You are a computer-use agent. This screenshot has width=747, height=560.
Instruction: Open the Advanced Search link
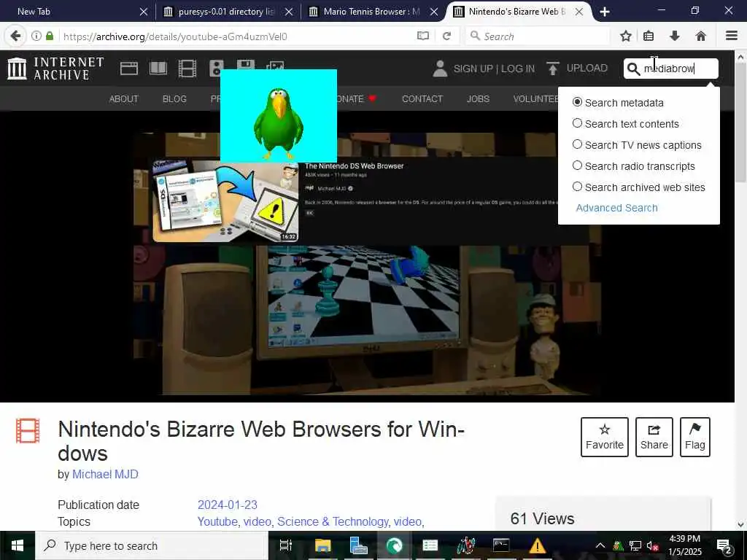(x=617, y=208)
